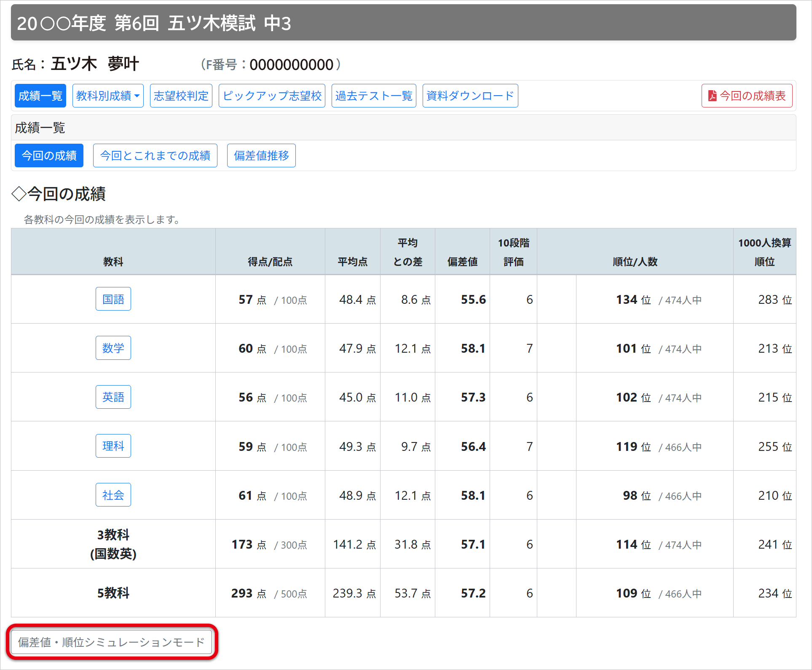Select the 成績一覧 tab

click(40, 96)
